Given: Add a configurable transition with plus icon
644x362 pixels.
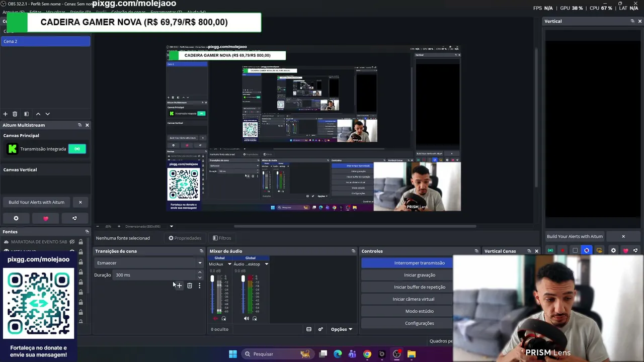Looking at the screenshot, I should (x=179, y=286).
